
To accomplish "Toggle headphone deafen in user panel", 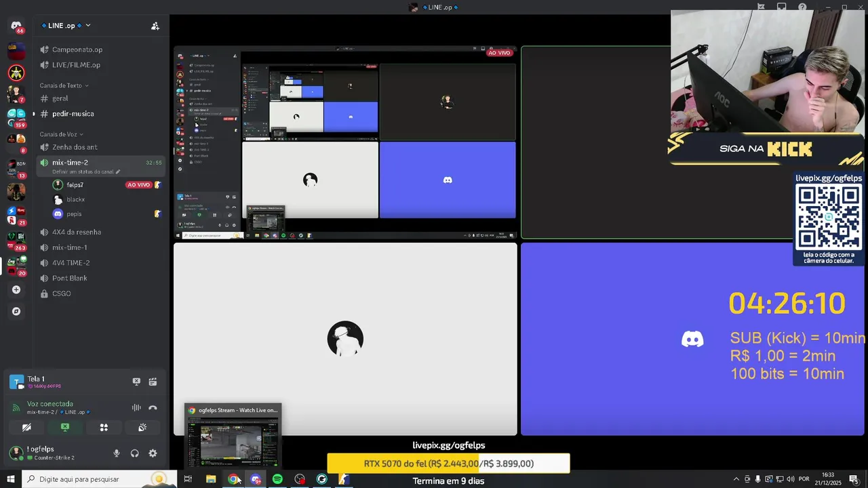I will (x=134, y=453).
